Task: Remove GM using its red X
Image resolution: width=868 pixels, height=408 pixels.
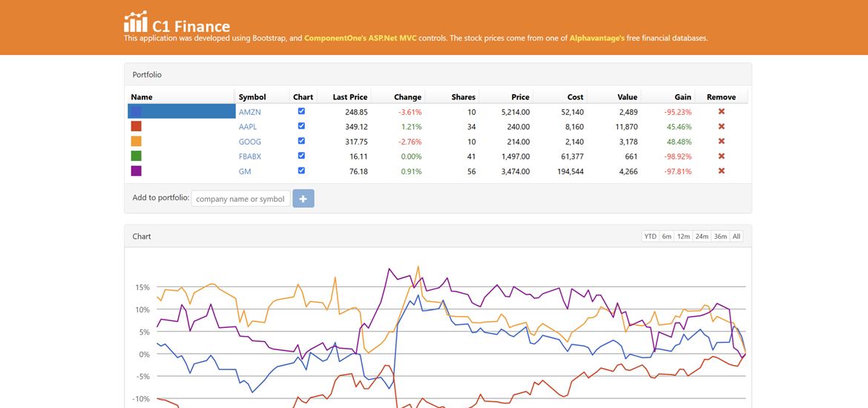Action: coord(721,171)
